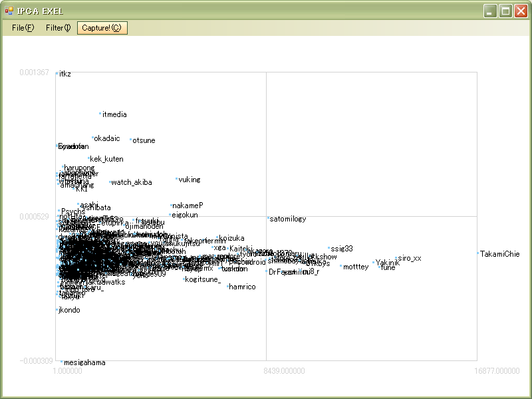532x399 pixels.
Task: Click the harupong label
Action: (79, 168)
